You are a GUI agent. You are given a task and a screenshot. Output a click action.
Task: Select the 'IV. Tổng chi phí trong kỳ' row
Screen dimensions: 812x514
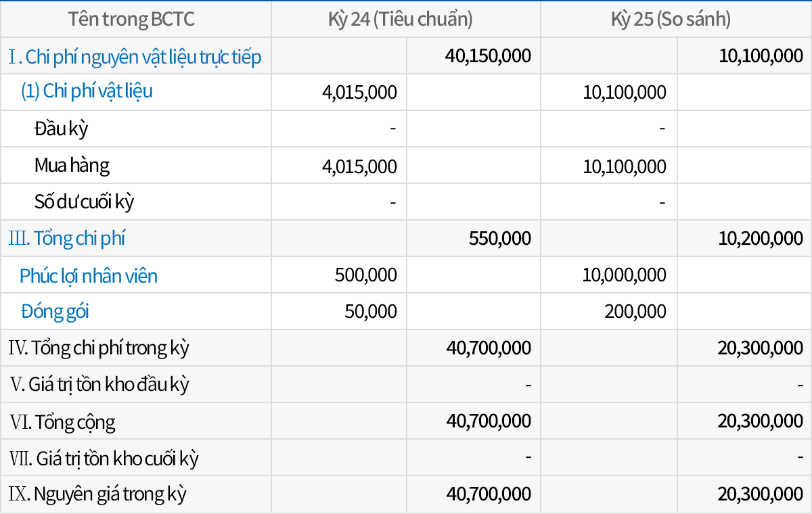[99, 348]
